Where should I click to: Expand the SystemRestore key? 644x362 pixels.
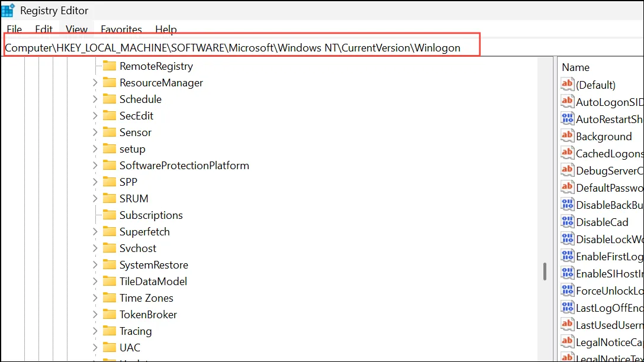[95, 265]
